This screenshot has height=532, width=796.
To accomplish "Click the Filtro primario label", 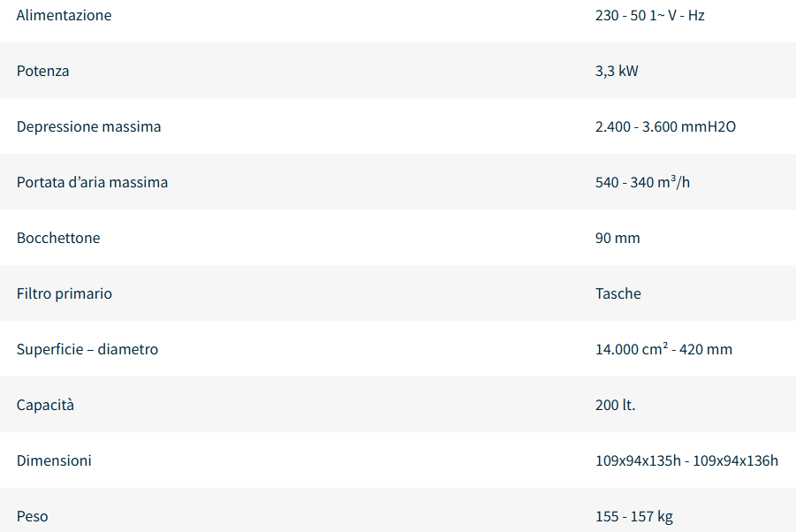I will point(64,294).
